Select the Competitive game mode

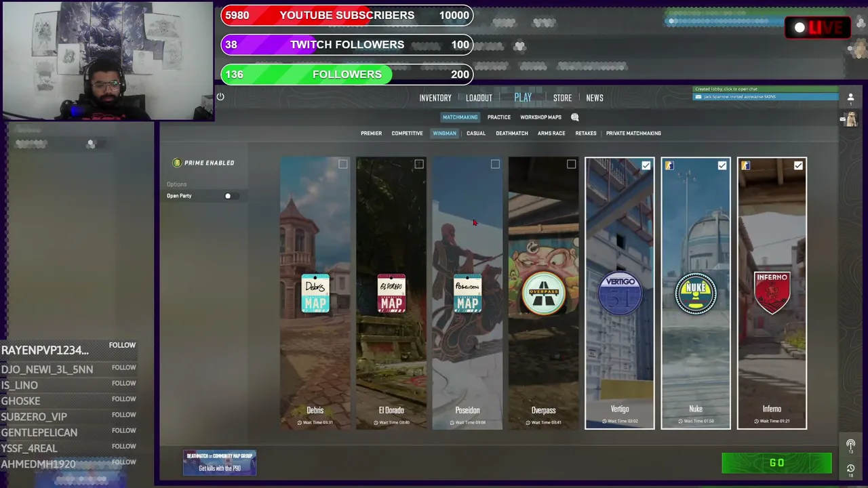tap(407, 134)
